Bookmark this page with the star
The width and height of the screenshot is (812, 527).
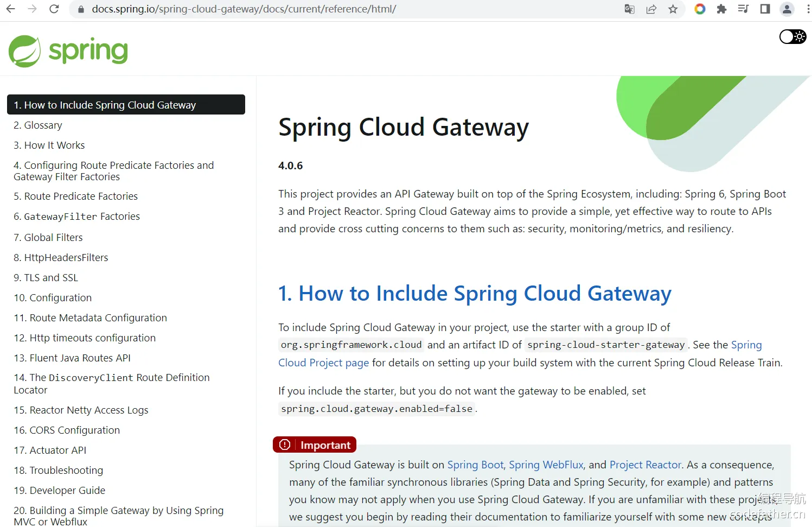[673, 9]
